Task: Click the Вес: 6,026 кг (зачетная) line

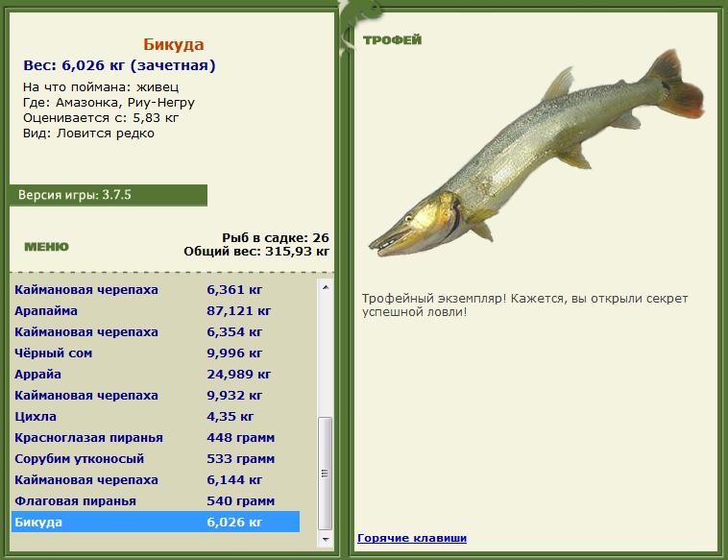Action: pyautogui.click(x=119, y=65)
